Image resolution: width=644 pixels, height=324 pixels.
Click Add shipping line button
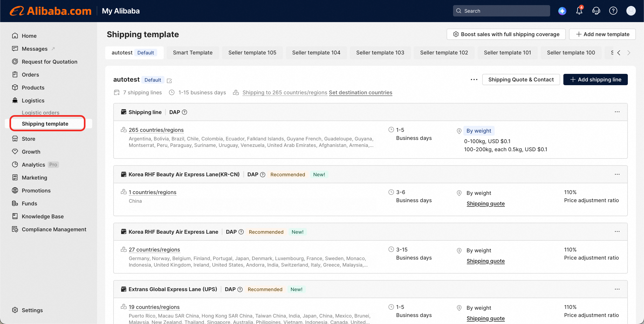(595, 80)
